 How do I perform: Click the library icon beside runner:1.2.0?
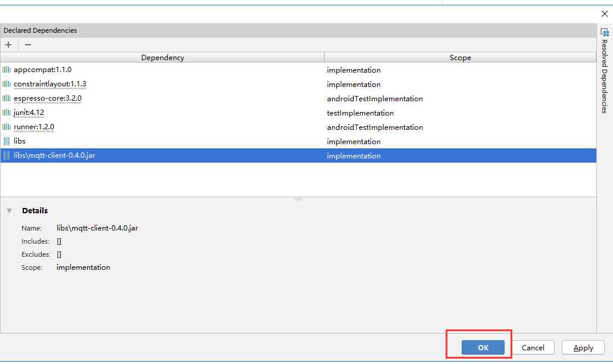6,127
